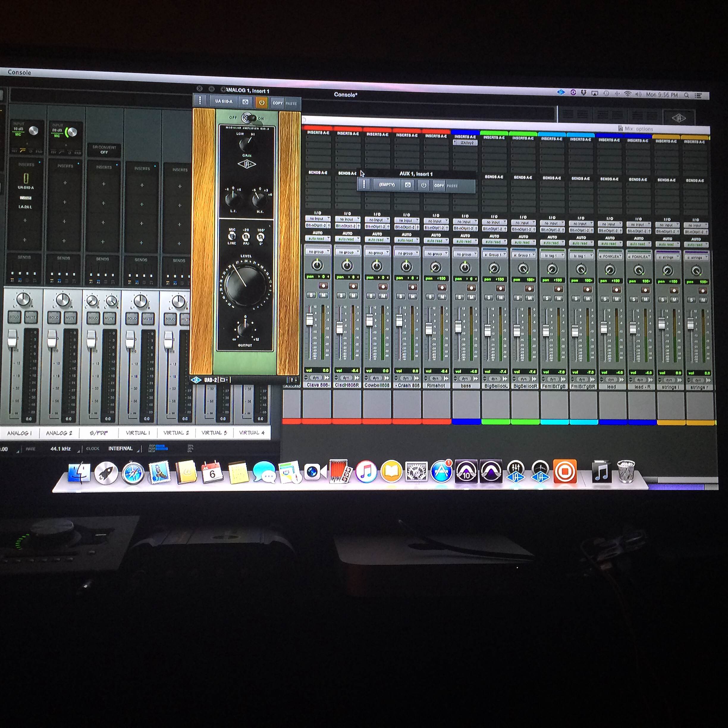728x728 pixels.
Task: Open iTunes from the Dock
Action: [x=366, y=471]
